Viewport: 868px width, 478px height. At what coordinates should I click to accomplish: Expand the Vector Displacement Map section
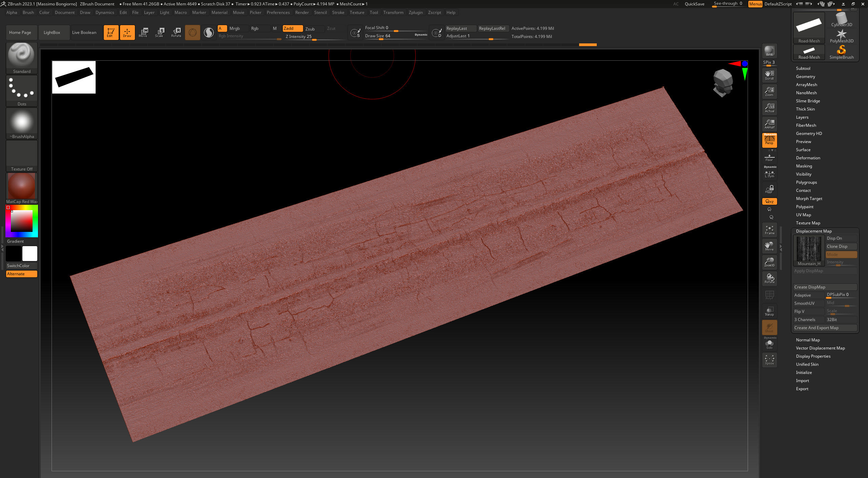point(820,348)
